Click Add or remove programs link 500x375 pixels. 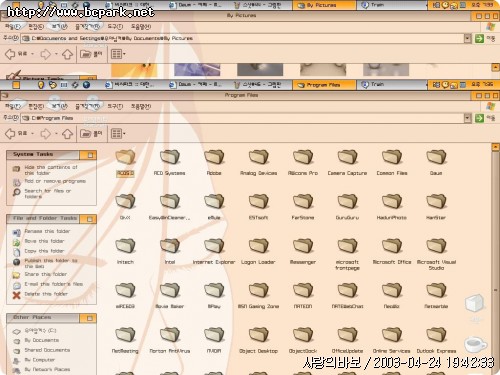(x=55, y=181)
